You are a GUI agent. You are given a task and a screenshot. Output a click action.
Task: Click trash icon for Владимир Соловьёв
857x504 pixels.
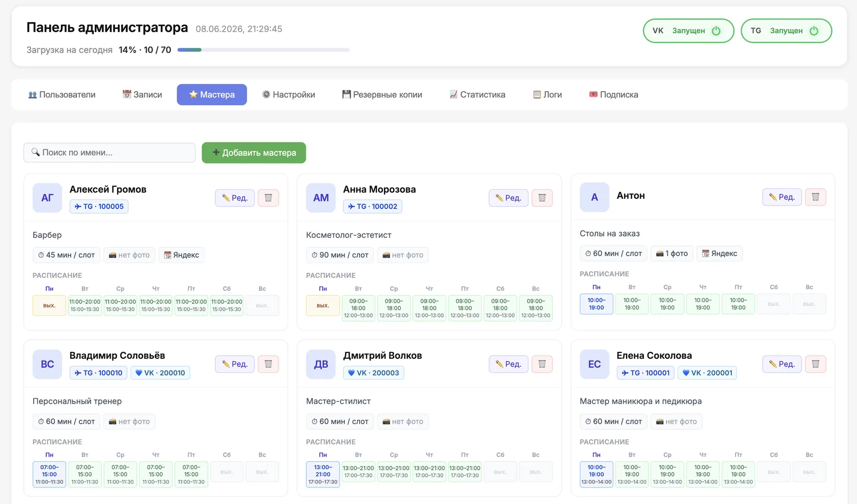268,364
